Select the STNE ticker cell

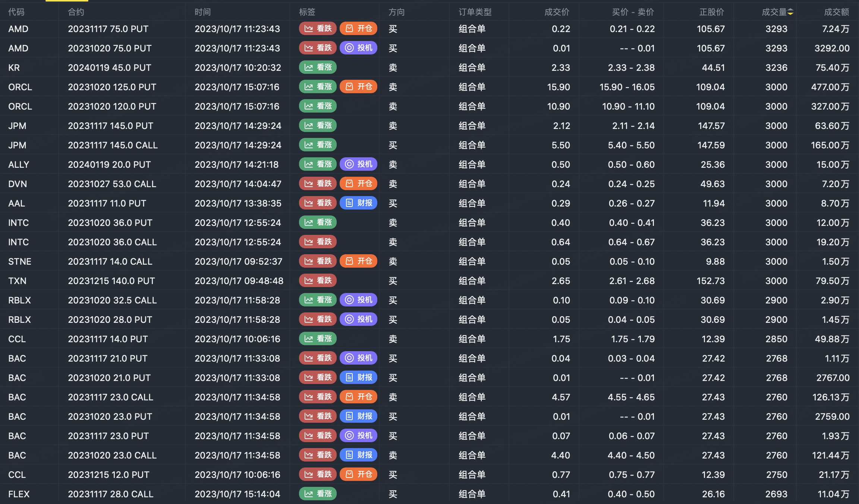click(20, 261)
